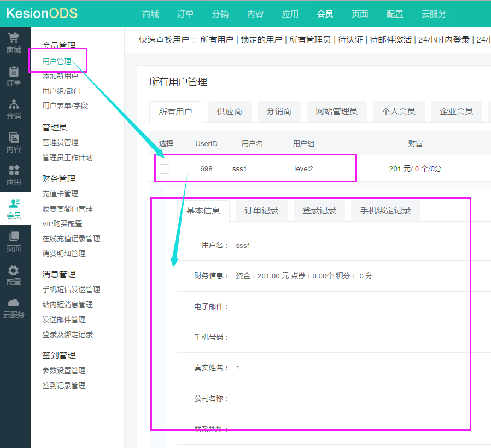Select the 供应商 user filter tab
Image resolution: width=491 pixels, height=448 pixels.
pyautogui.click(x=230, y=112)
